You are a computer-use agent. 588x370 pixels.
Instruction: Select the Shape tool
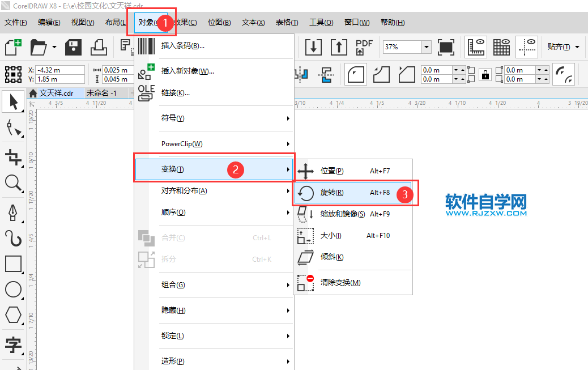(12, 128)
